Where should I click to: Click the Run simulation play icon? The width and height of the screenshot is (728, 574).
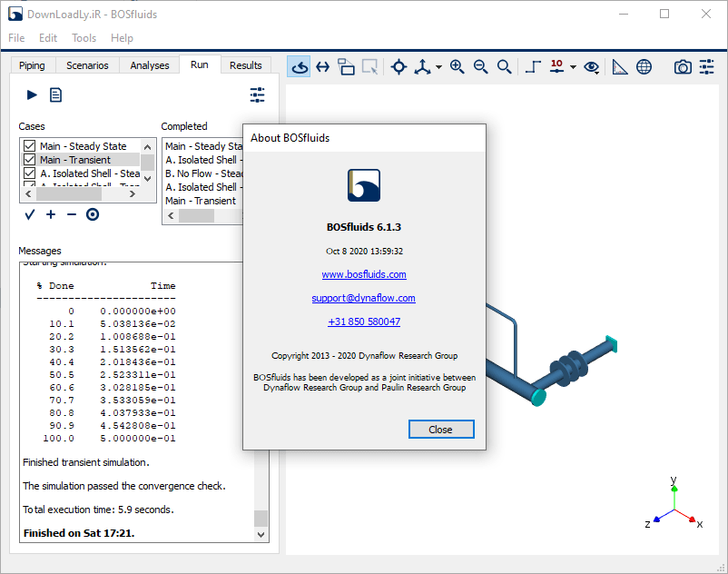(32, 94)
